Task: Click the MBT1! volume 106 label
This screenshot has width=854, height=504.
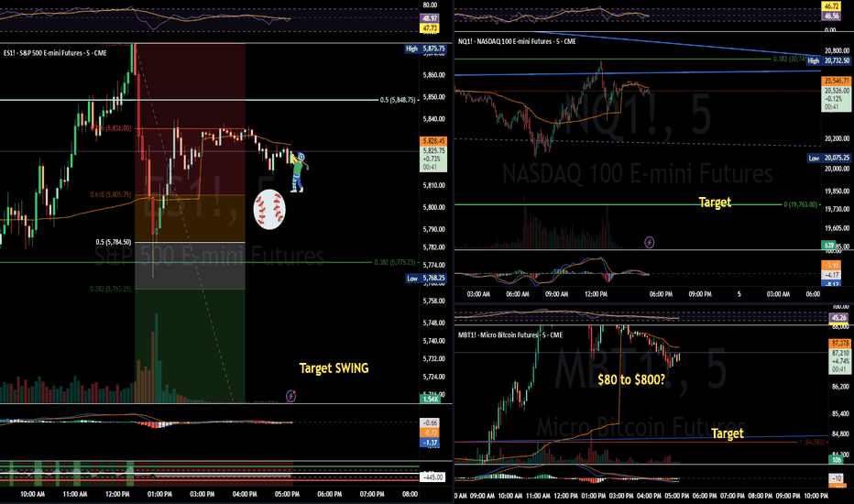Action: [836, 460]
